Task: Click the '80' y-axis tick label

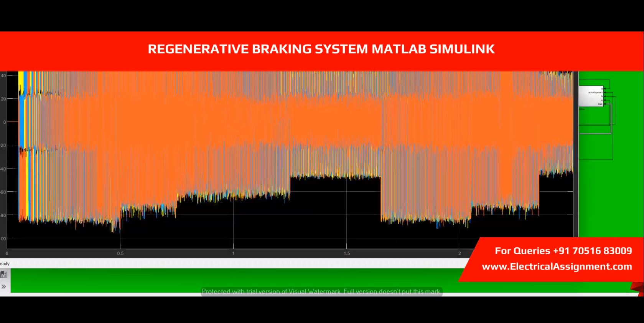Action: pyautogui.click(x=3, y=215)
